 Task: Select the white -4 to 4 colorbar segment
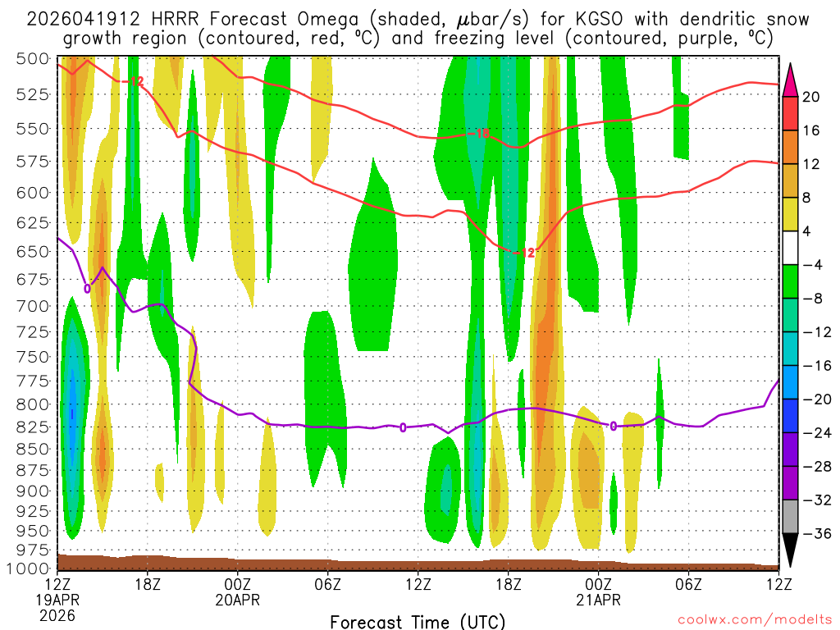click(x=790, y=248)
